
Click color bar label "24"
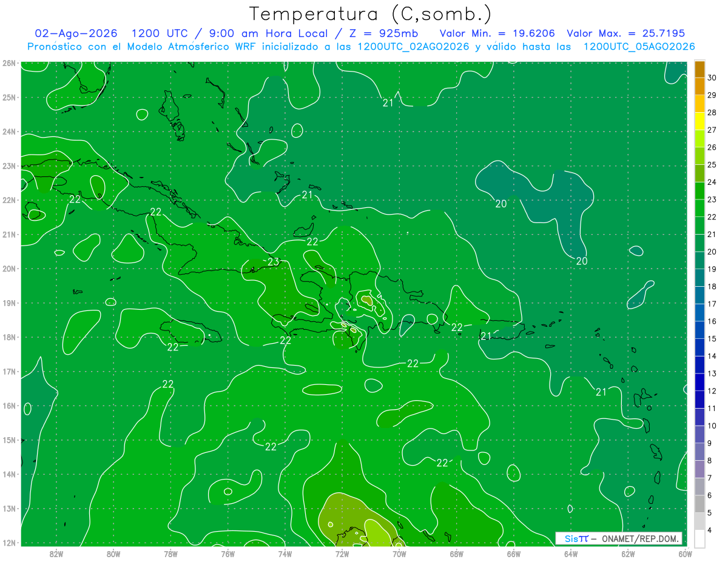[712, 182]
